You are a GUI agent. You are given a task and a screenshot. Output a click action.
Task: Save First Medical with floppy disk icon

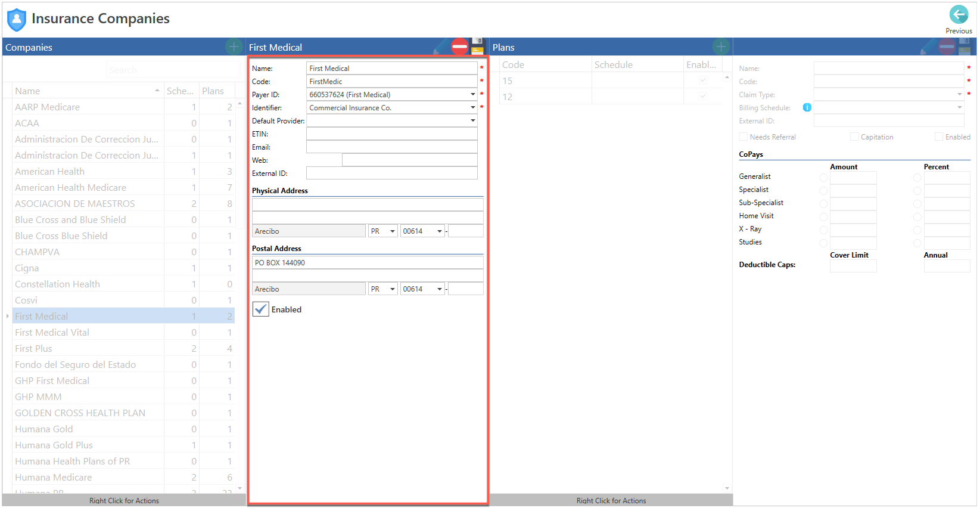pyautogui.click(x=477, y=47)
